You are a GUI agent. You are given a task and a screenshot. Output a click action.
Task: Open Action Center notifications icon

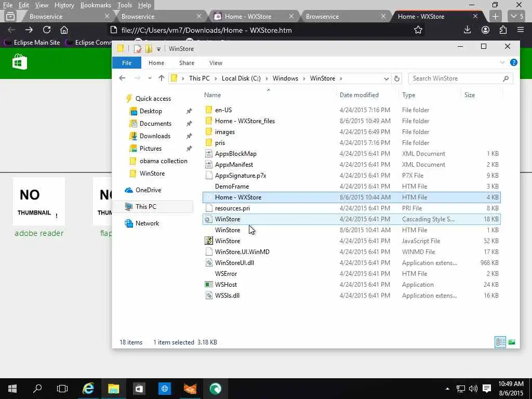pos(487,389)
